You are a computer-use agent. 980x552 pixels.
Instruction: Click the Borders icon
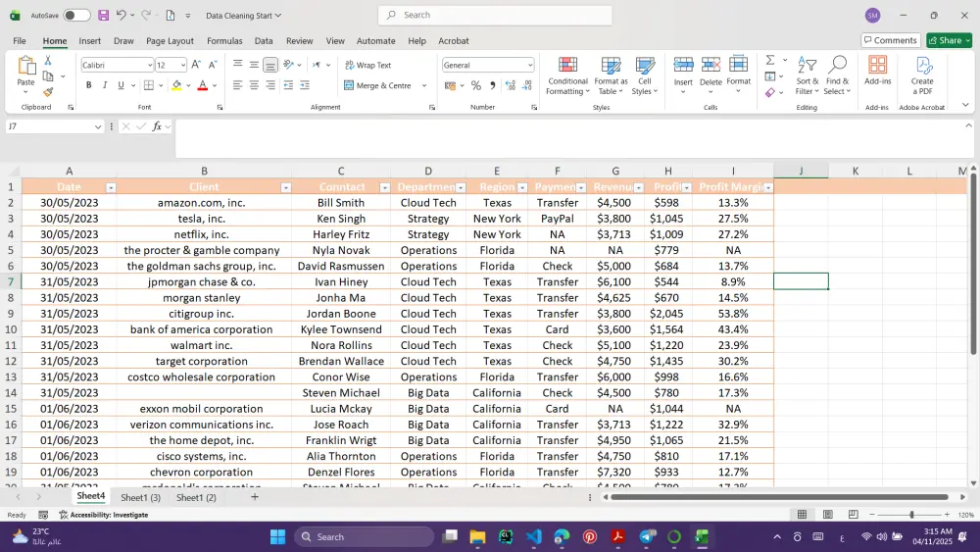149,85
